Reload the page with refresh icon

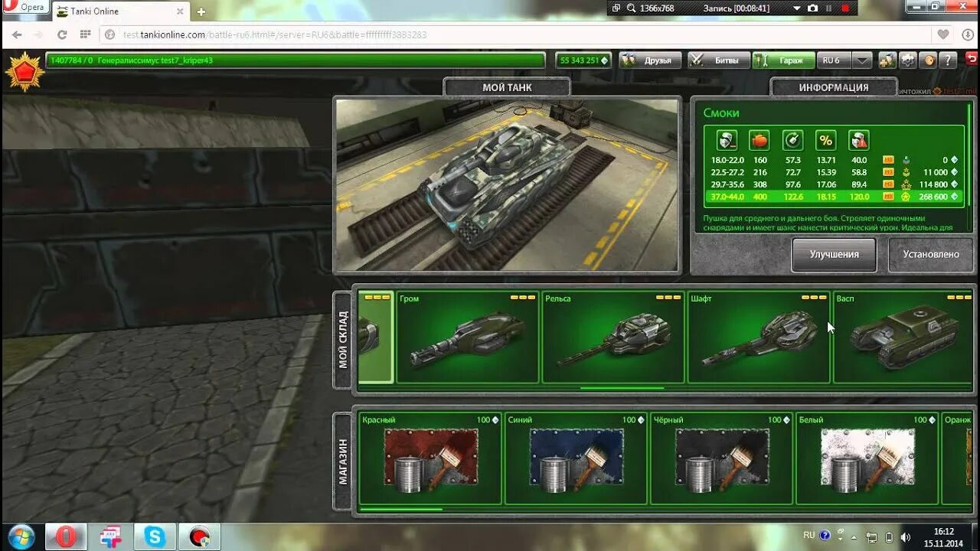(62, 34)
